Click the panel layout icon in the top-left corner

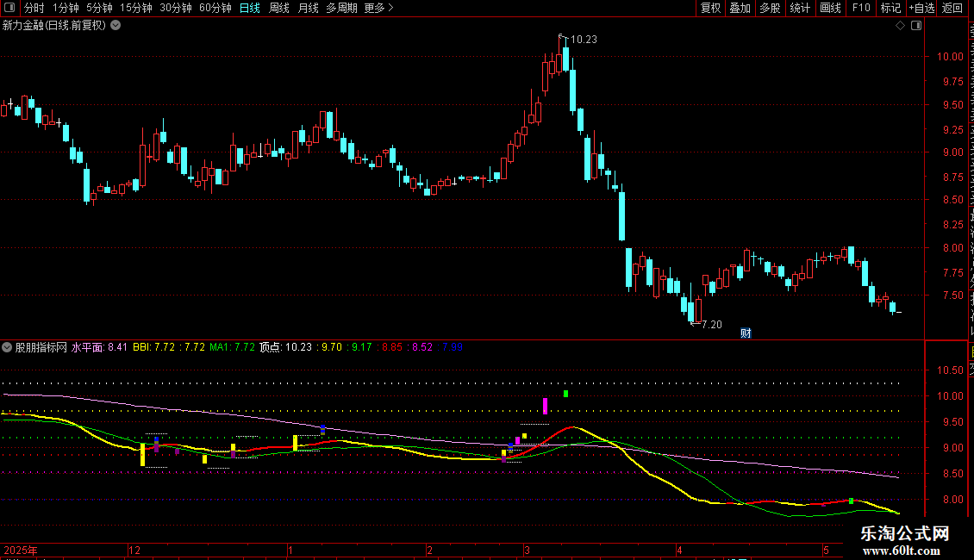(9, 8)
